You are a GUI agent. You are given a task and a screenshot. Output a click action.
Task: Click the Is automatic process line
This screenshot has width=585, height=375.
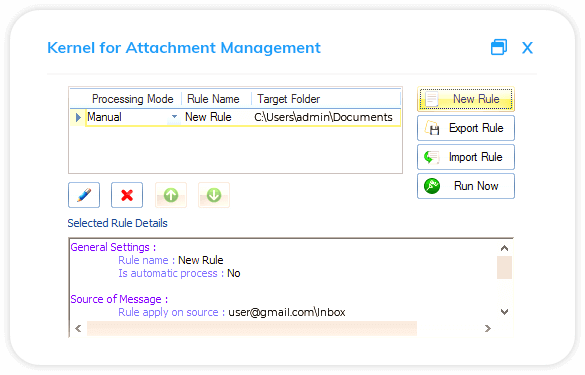(179, 273)
